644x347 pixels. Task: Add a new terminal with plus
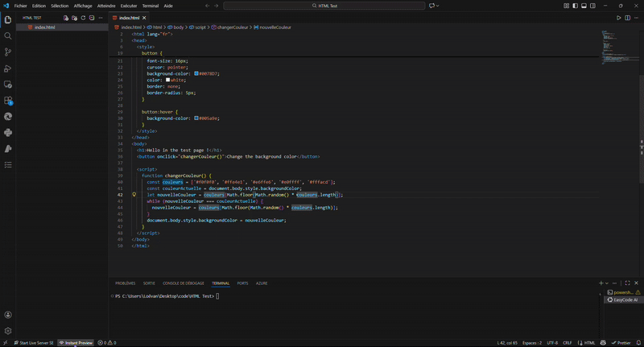(x=601, y=283)
